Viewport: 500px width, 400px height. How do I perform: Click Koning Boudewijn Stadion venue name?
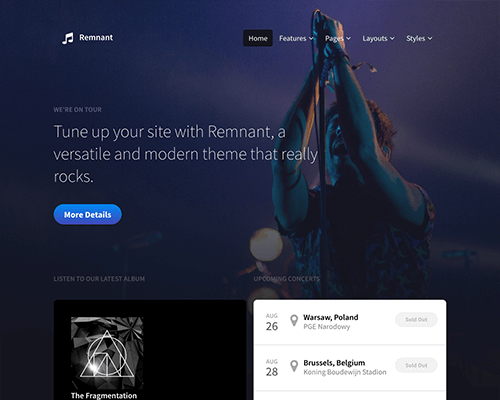345,372
